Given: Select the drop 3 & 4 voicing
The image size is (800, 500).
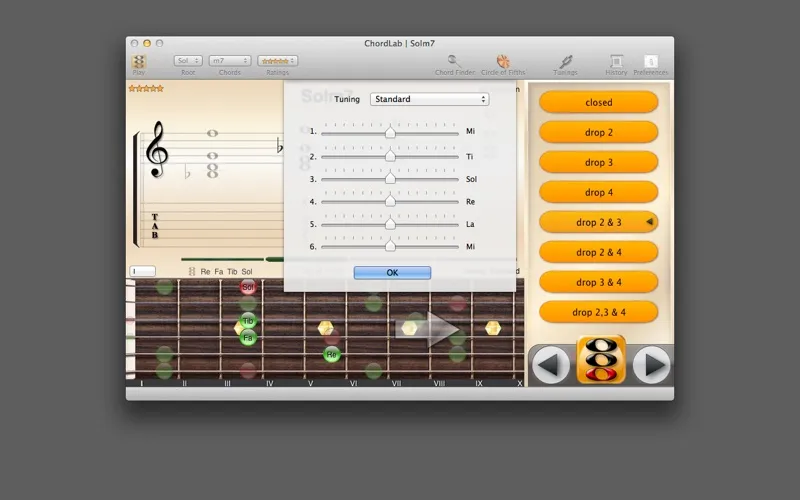Looking at the screenshot, I should coord(598,283).
